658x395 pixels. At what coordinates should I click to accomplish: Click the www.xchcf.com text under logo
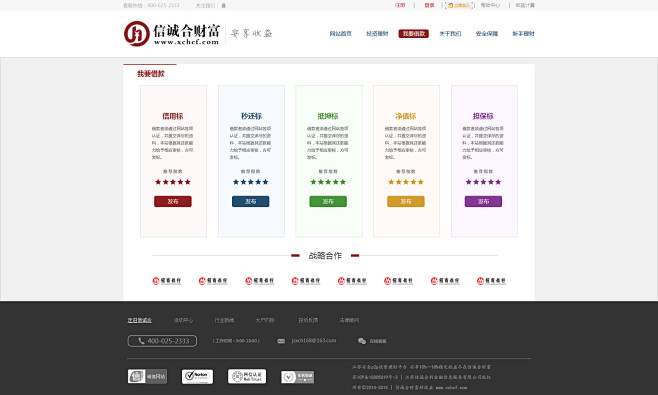tap(186, 42)
